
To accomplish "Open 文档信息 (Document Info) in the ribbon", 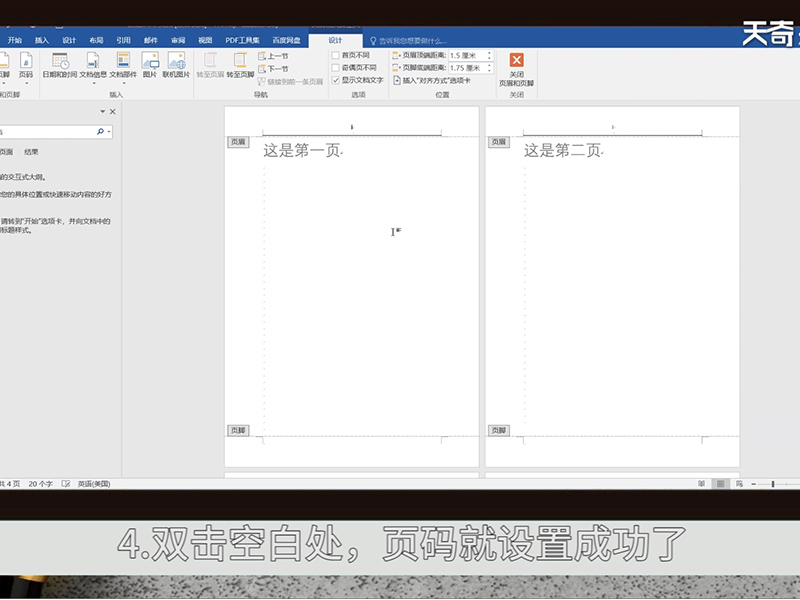I will [93, 65].
